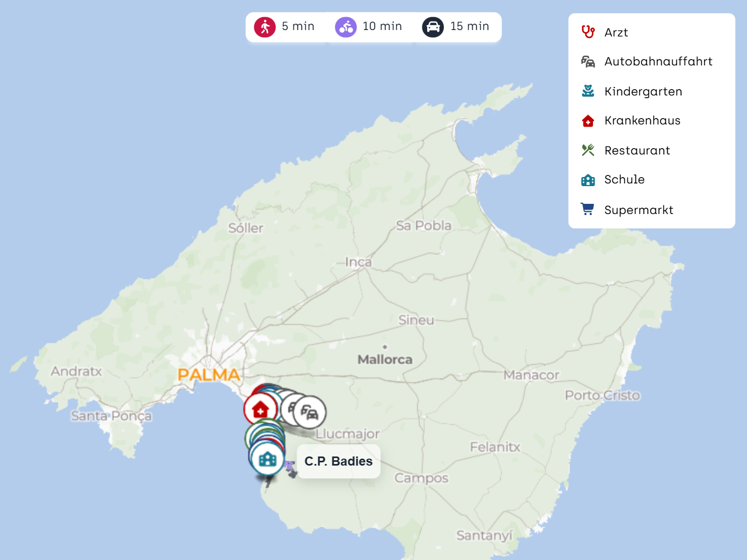The height and width of the screenshot is (560, 747).
Task: Click the Arzt stethoscope icon
Action: [x=588, y=32]
